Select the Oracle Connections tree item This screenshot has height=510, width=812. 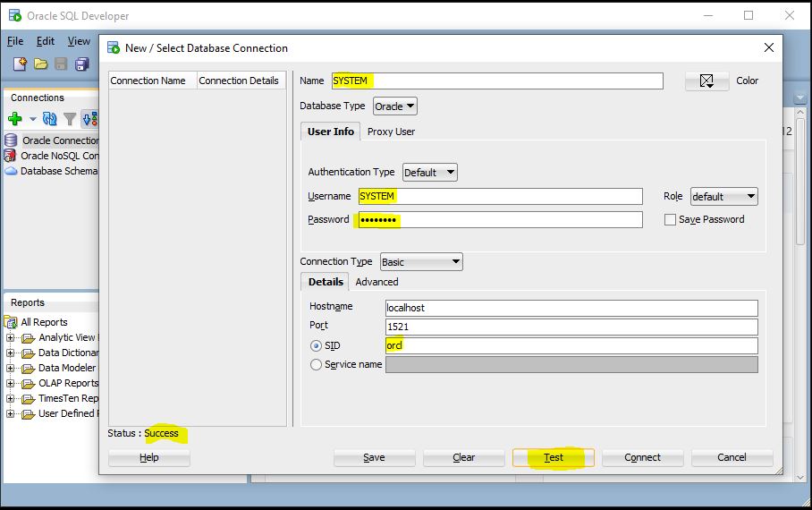60,140
